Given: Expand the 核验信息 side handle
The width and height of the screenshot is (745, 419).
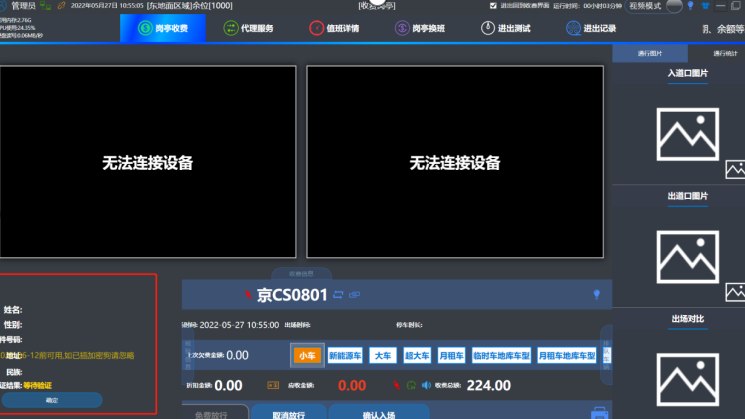Looking at the screenshot, I should pos(188,355).
